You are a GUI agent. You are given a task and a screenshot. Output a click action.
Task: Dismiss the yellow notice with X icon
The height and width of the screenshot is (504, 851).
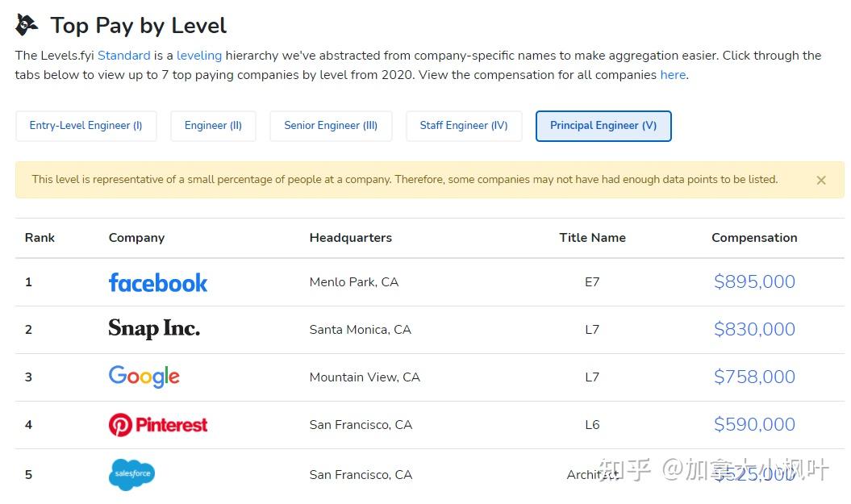click(x=821, y=180)
